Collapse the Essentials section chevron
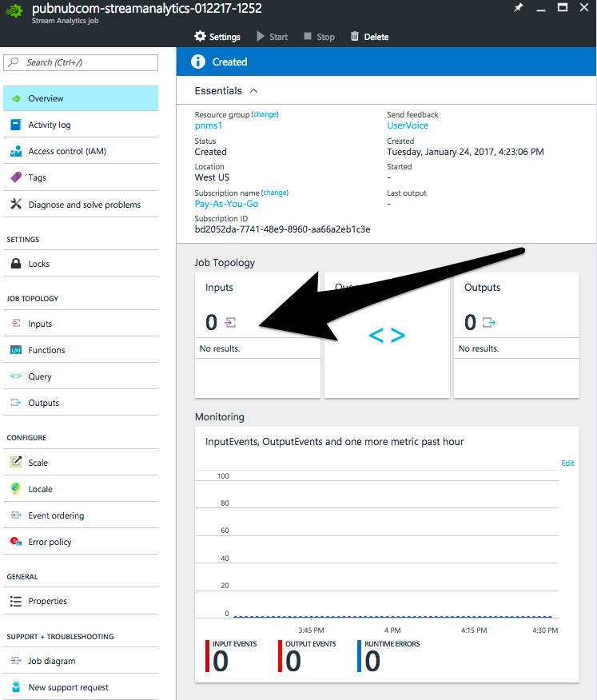 254,90
